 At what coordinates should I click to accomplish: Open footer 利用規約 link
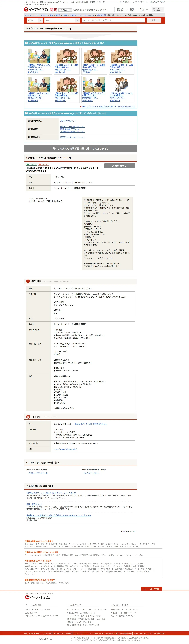pyautogui.click(x=68, y=634)
